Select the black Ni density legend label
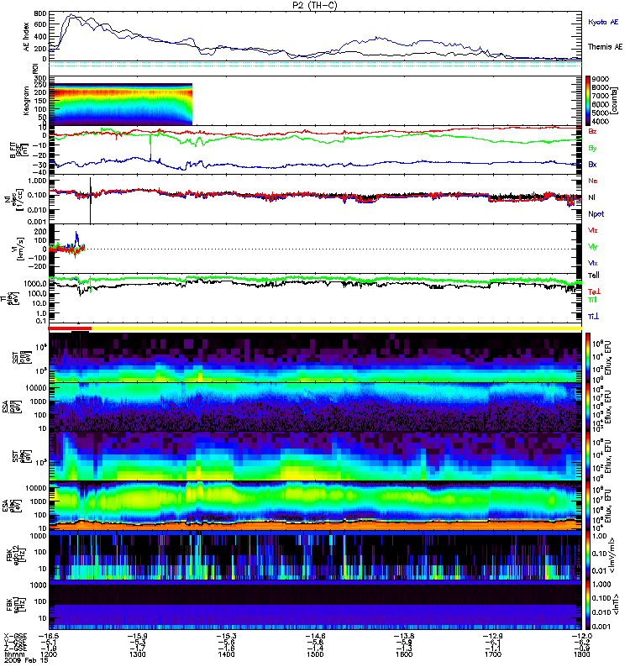 (x=591, y=197)
